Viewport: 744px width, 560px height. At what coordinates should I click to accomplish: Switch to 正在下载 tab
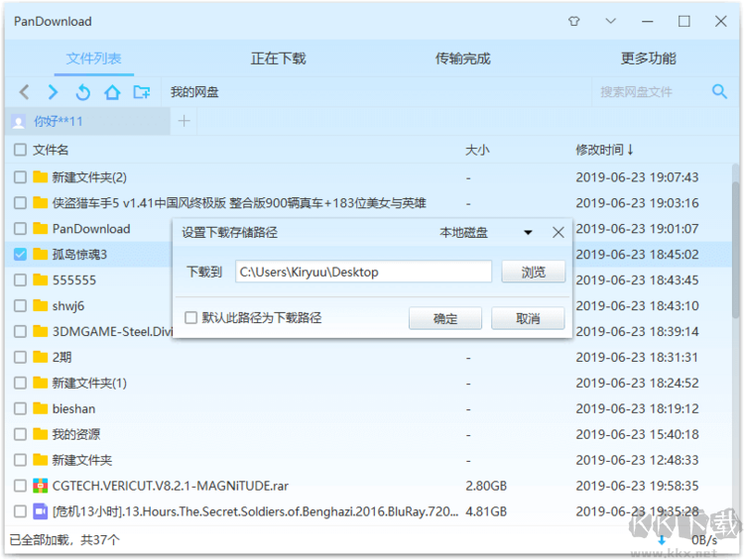pyautogui.click(x=278, y=58)
